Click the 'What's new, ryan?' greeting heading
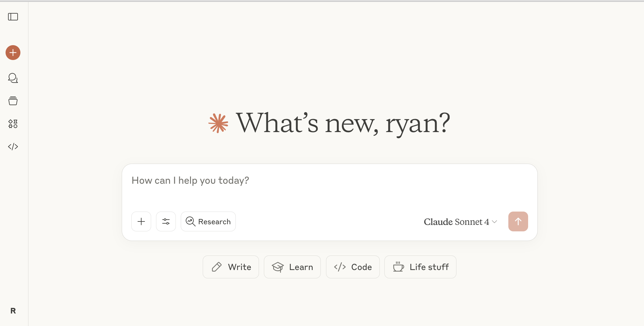This screenshot has width=644, height=326. pyautogui.click(x=342, y=123)
